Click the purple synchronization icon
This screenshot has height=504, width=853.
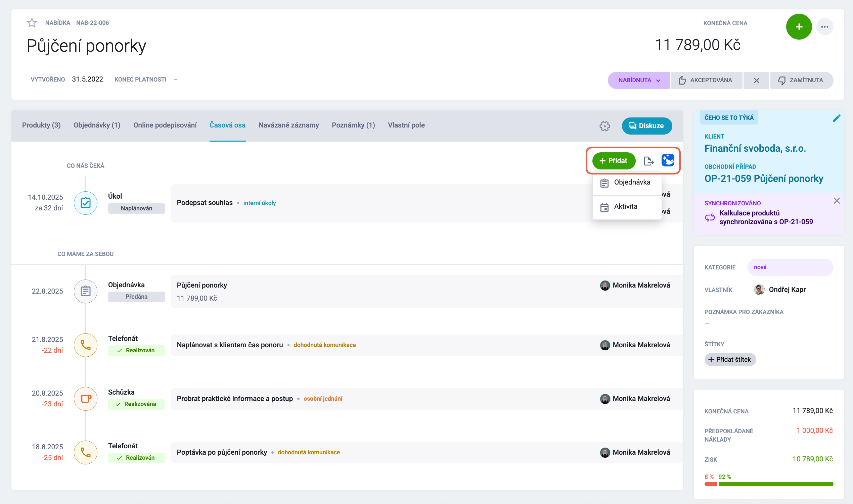pyautogui.click(x=710, y=217)
